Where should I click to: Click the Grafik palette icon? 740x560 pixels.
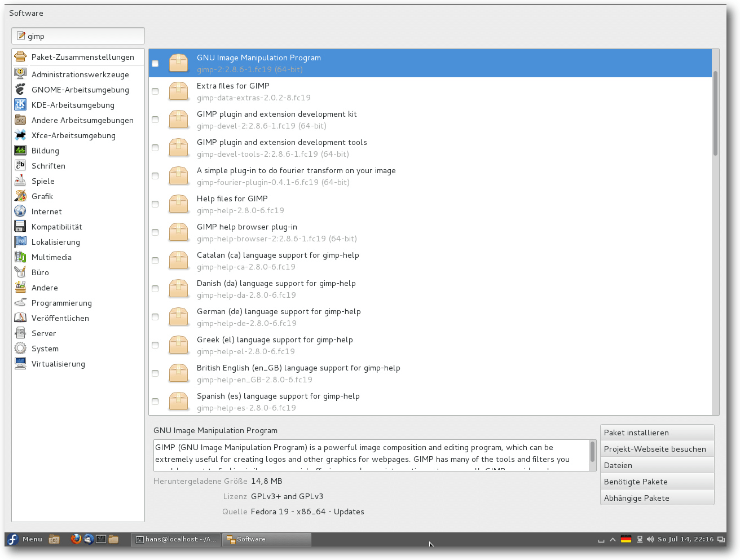tap(20, 196)
